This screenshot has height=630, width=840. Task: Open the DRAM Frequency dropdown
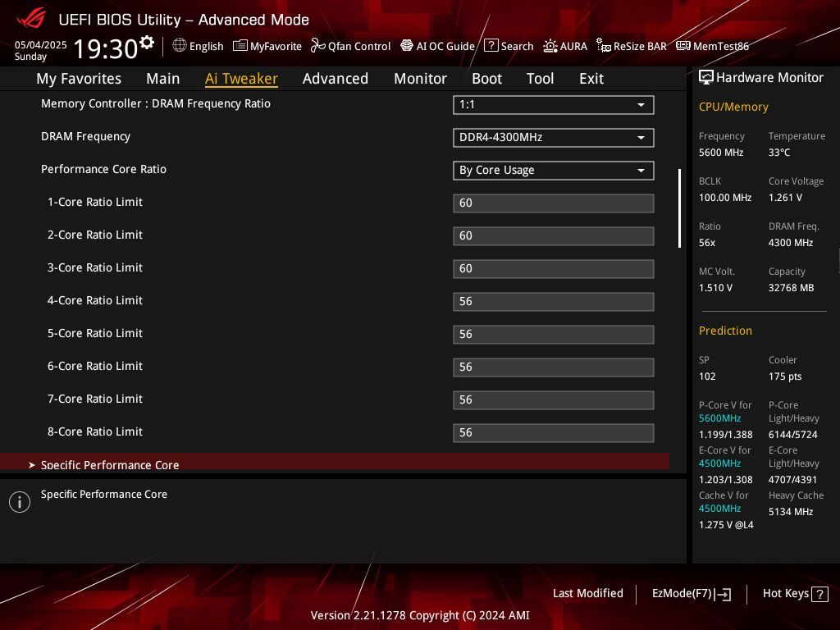click(554, 138)
